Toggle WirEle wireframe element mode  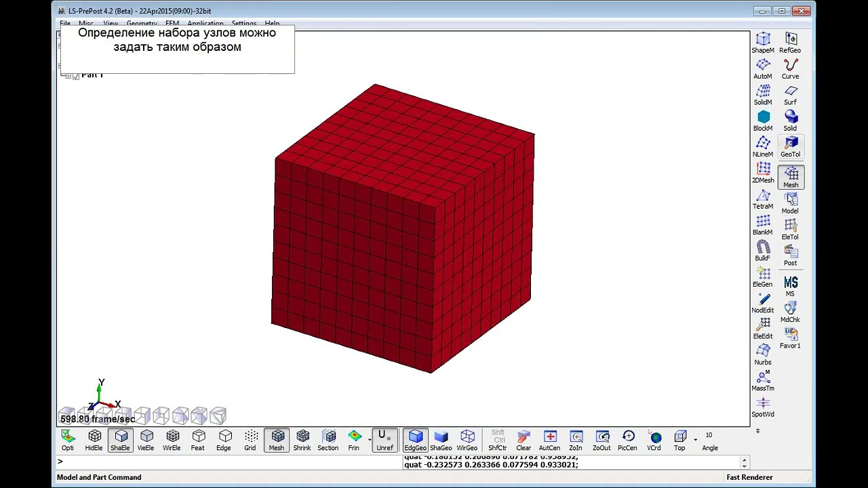(172, 441)
